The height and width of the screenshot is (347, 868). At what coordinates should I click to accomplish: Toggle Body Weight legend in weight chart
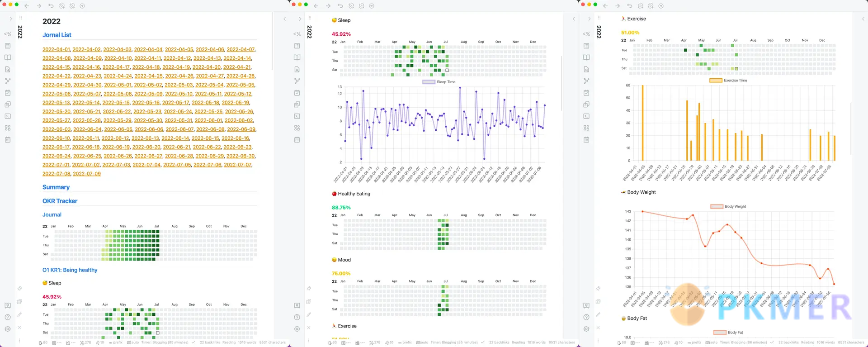click(x=728, y=206)
